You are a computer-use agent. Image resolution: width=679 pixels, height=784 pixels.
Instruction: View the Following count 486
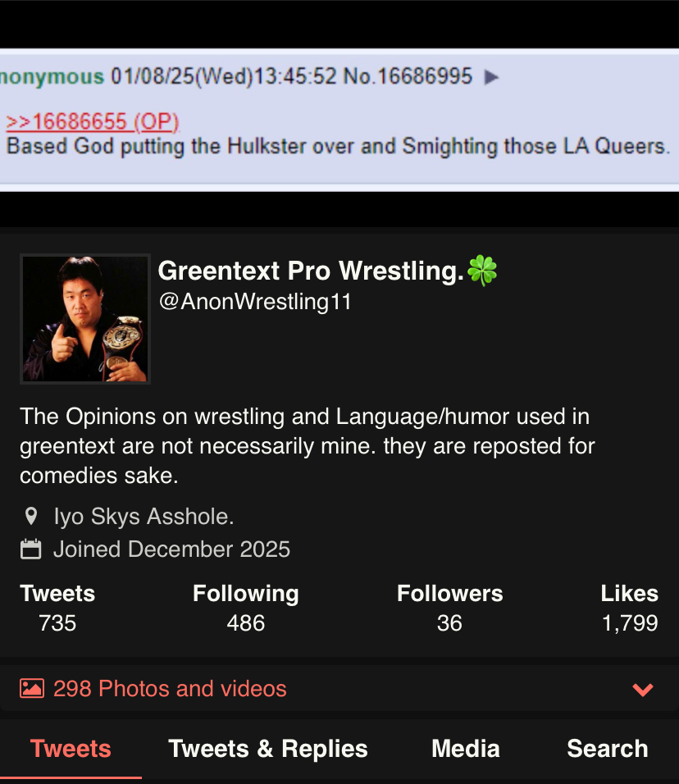(x=245, y=623)
